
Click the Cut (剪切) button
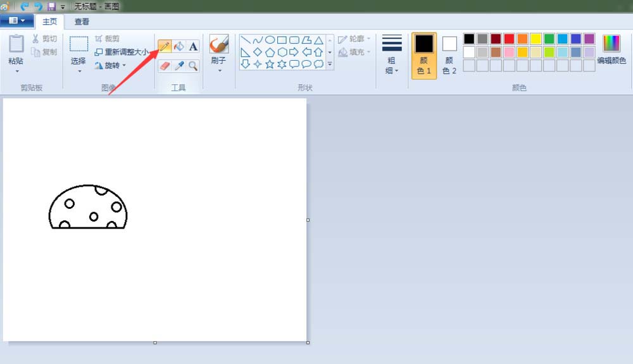(x=44, y=39)
